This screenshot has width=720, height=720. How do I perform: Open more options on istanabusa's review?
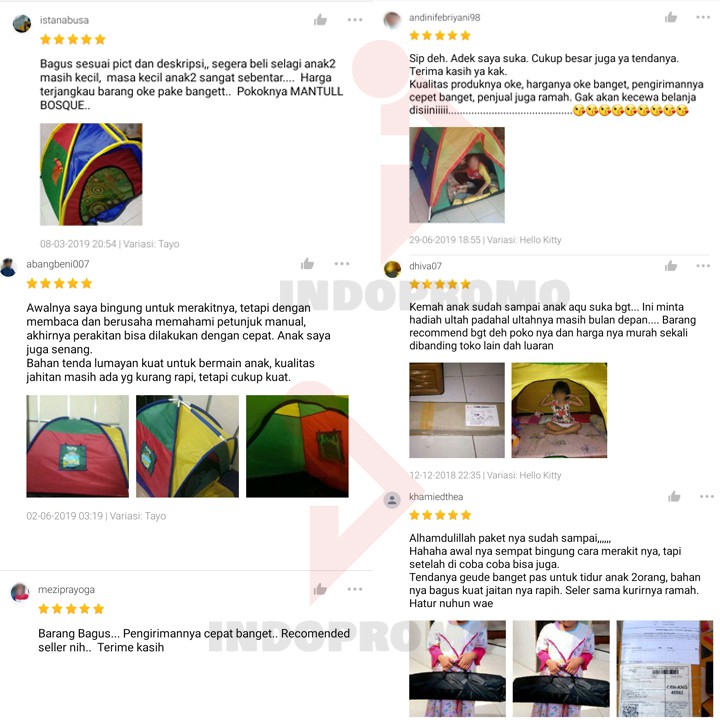coord(355,20)
